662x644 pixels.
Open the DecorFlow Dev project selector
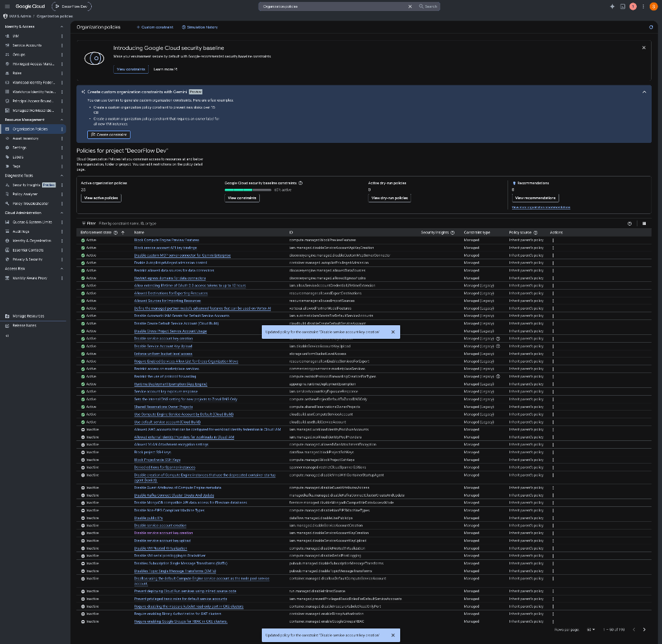71,6
